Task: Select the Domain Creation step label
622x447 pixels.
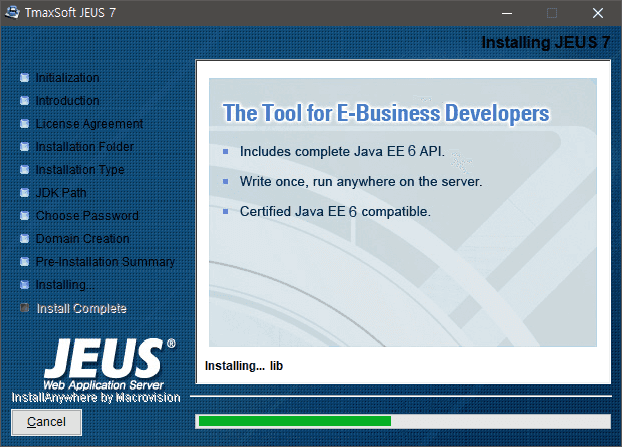Action: coord(83,239)
